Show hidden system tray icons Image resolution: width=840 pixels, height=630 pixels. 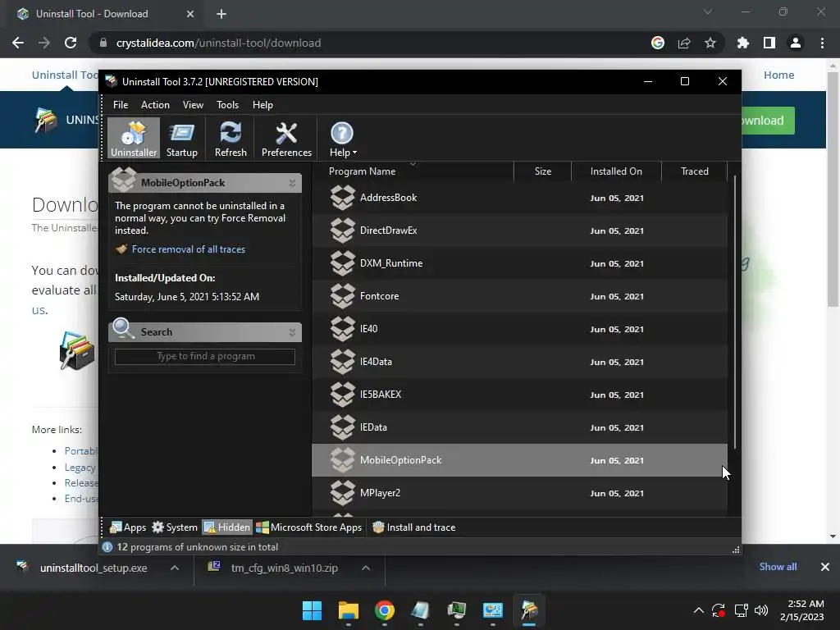coord(699,610)
